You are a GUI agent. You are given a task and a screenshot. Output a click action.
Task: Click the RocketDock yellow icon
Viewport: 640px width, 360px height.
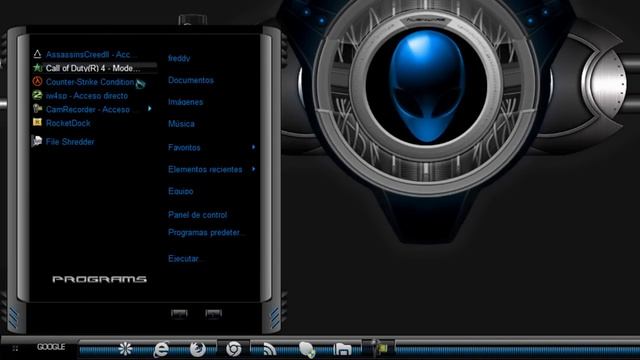point(37,122)
